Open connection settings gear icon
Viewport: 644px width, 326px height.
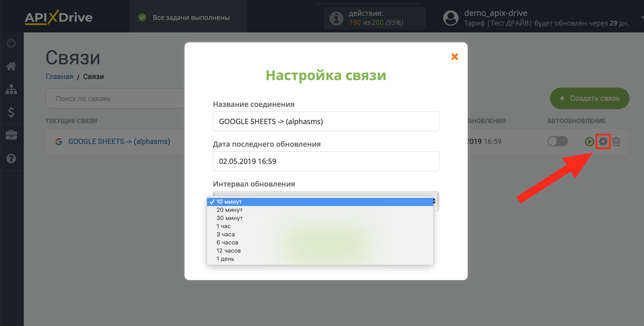click(603, 141)
